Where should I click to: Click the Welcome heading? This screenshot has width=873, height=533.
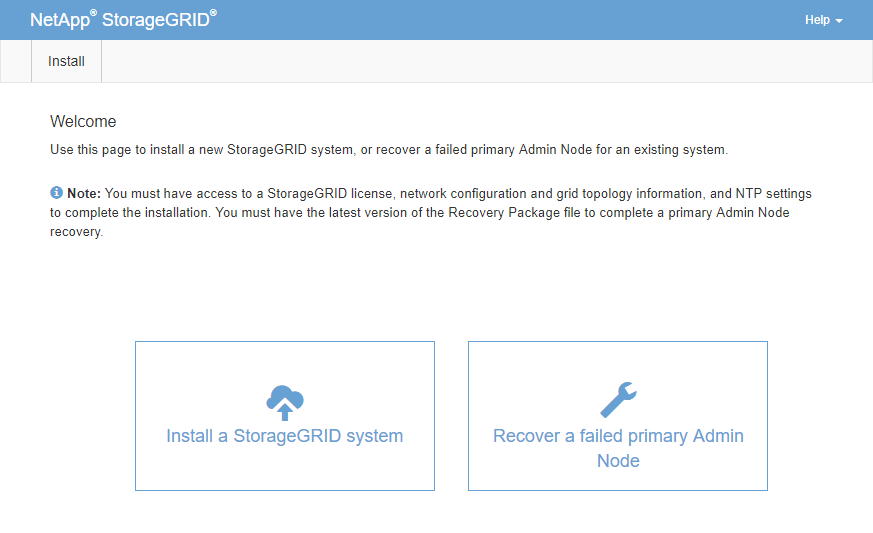tap(83, 121)
